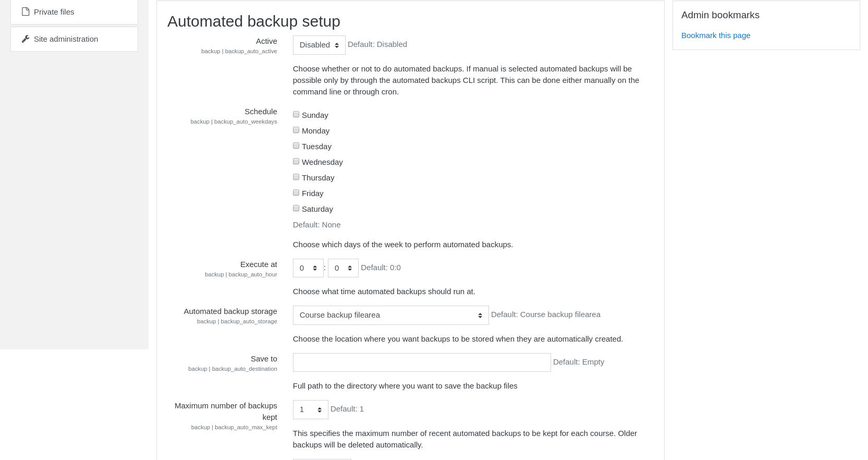Check the Saturday checkbox
The height and width of the screenshot is (460, 868).
[x=296, y=208]
